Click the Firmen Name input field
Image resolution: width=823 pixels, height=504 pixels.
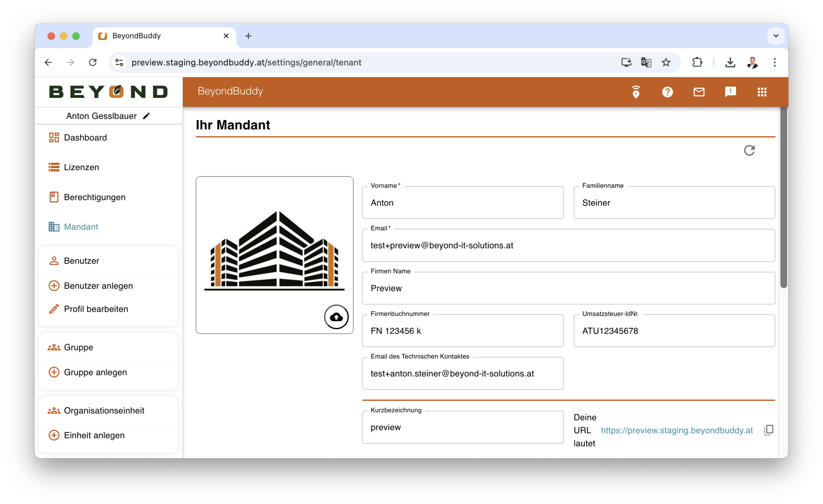568,288
